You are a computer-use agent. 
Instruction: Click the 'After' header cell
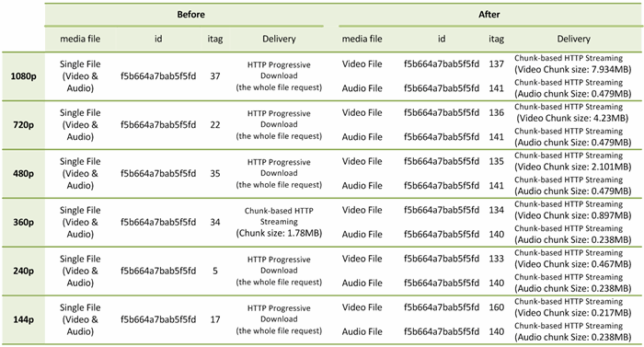point(489,15)
